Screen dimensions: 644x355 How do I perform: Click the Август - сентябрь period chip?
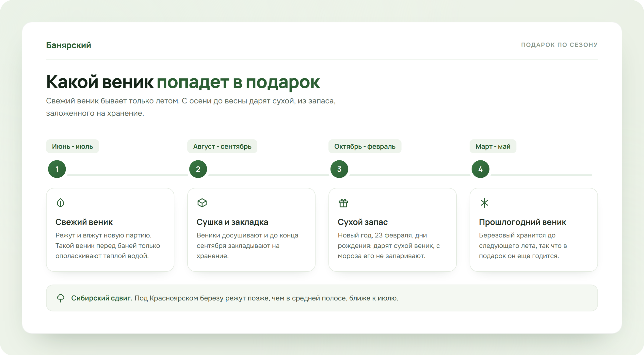(222, 146)
